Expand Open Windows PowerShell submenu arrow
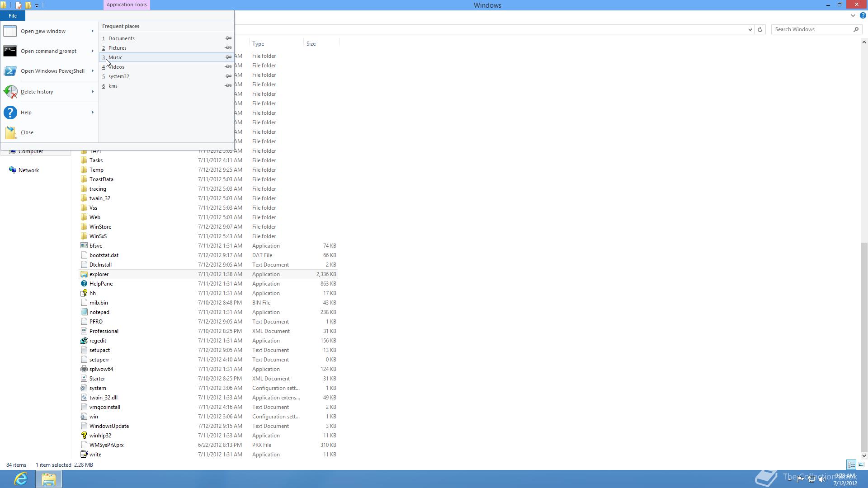The height and width of the screenshot is (488, 868). pyautogui.click(x=93, y=71)
